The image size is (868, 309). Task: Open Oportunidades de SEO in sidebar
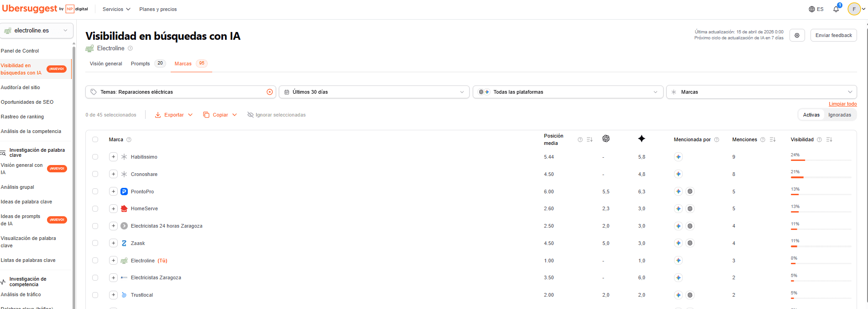(27, 102)
